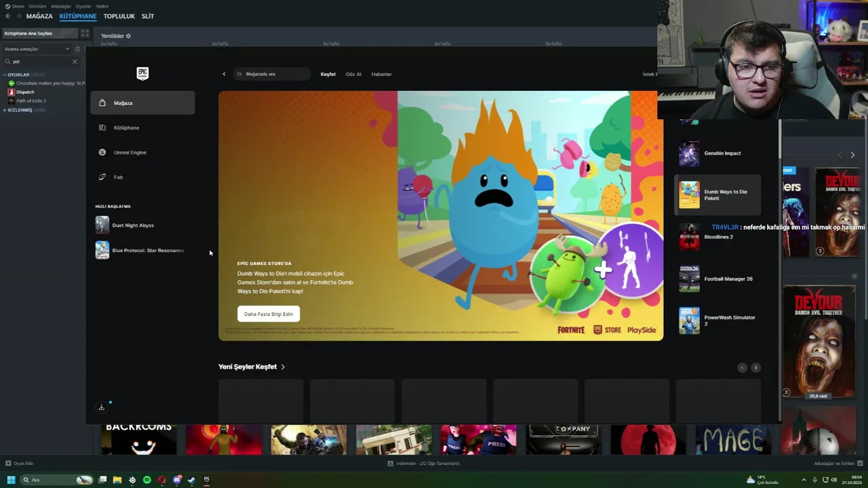This screenshot has width=868, height=488.
Task: Click Kütüphane Ana Sayfası button in Steam
Action: click(41, 33)
